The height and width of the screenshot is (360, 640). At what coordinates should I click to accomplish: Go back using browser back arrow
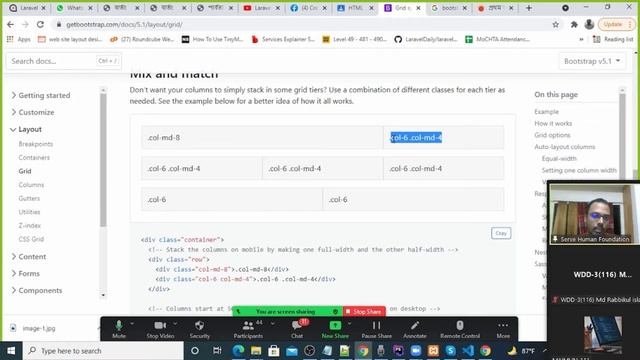click(10, 24)
